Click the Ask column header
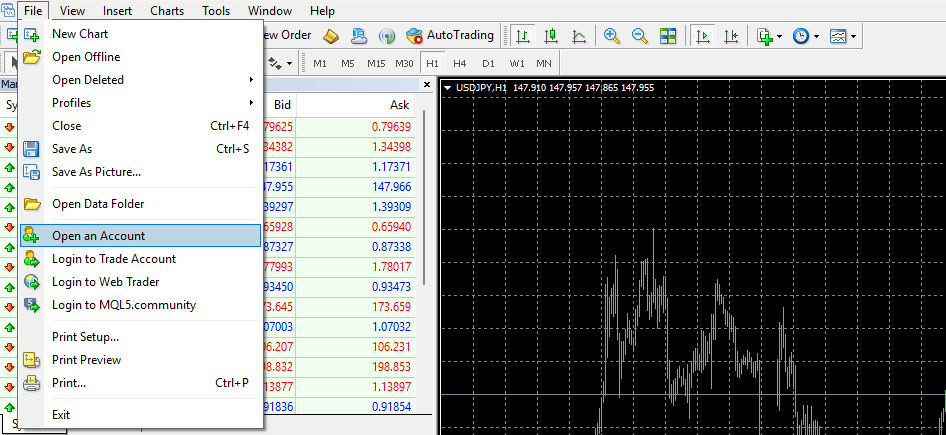Image resolution: width=946 pixels, height=435 pixels. [399, 105]
